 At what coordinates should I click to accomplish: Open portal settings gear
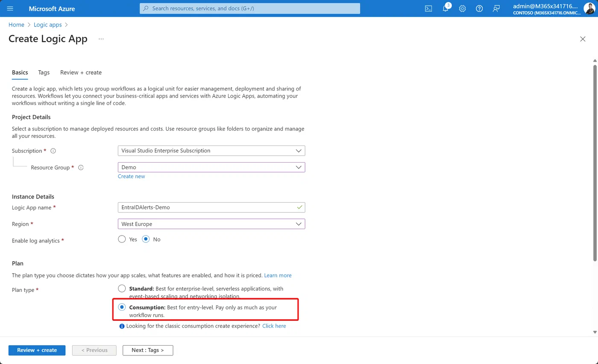[462, 9]
